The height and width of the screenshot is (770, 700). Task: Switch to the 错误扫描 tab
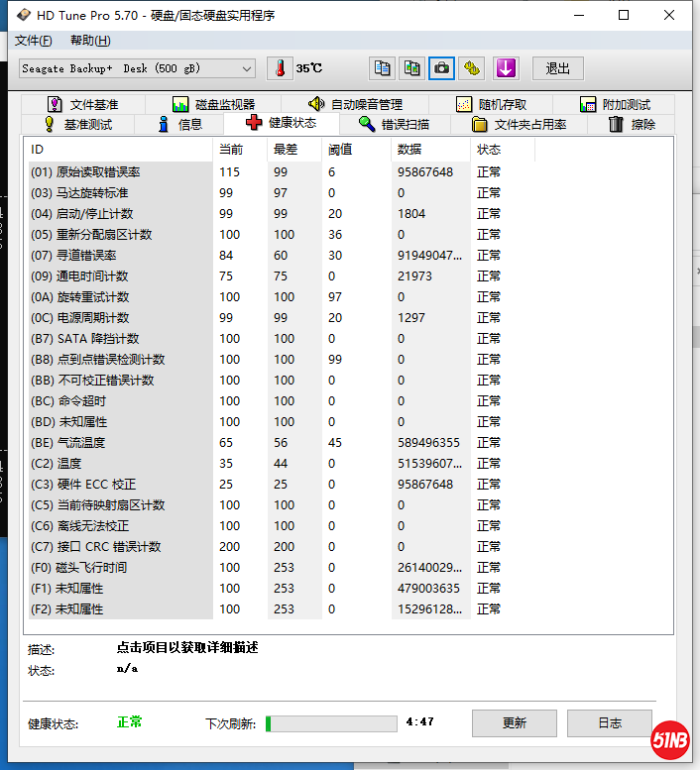coord(395,125)
